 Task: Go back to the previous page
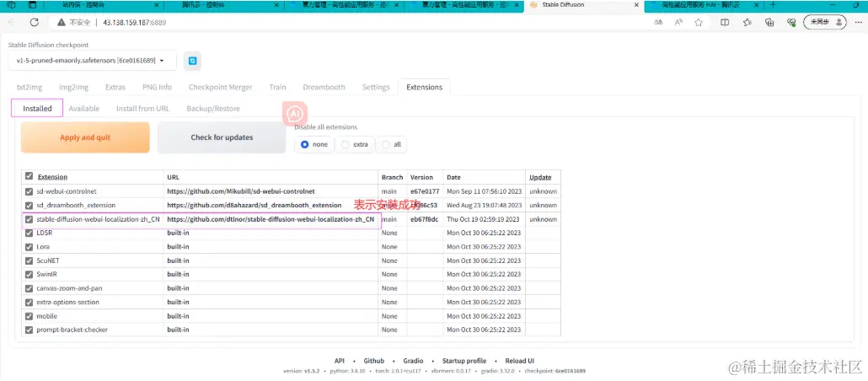(12, 23)
